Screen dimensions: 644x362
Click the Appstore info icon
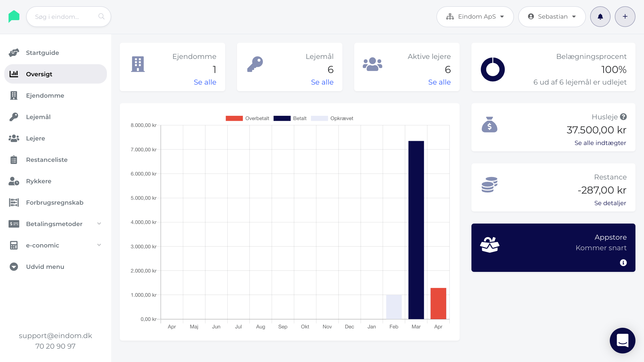623,263
